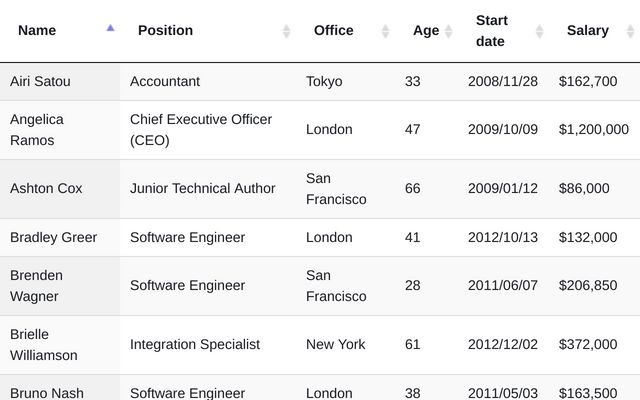The image size is (640, 400).
Task: Click Bradley Greer's London office cell
Action: point(329,237)
